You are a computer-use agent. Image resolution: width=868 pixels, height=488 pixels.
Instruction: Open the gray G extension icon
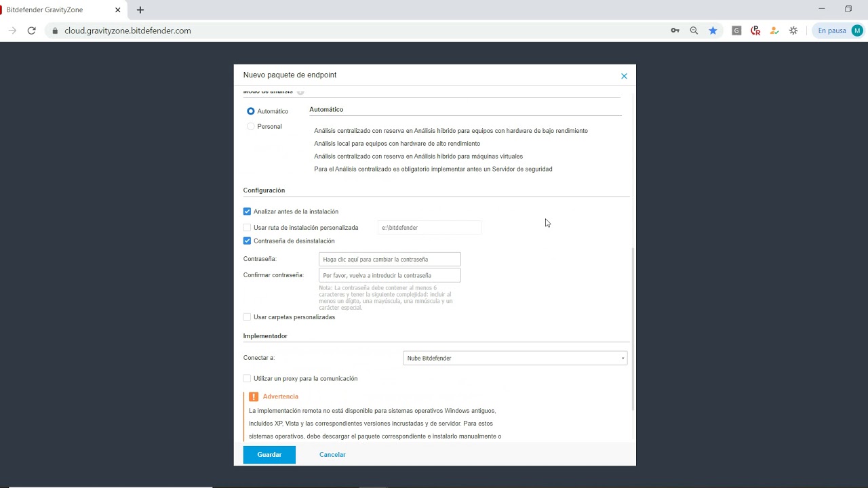pos(736,30)
